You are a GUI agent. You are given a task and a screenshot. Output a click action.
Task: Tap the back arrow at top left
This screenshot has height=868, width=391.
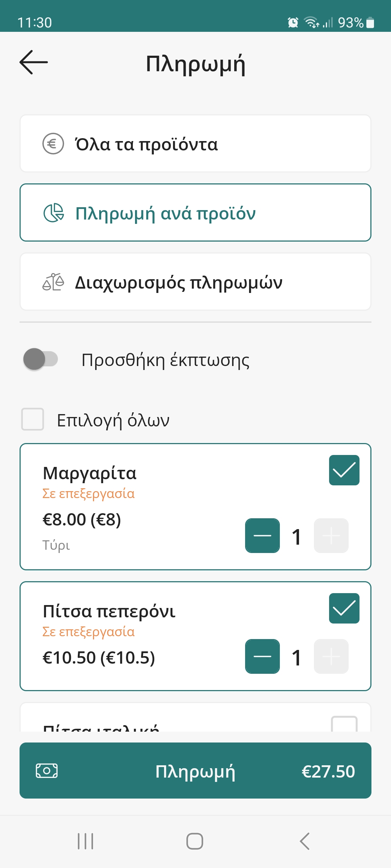(x=34, y=62)
